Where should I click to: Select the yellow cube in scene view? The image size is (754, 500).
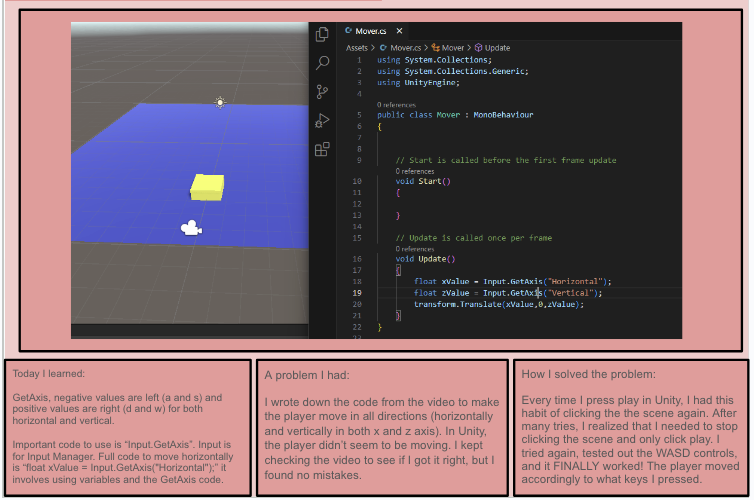tap(207, 187)
